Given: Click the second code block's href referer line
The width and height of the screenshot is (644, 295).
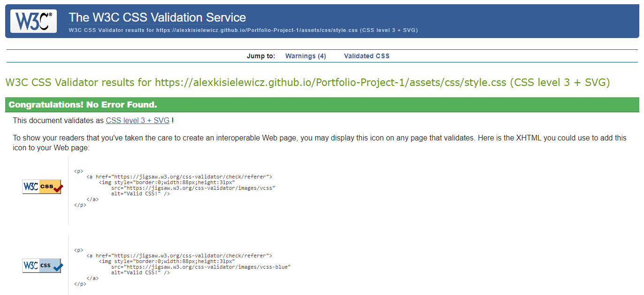Looking at the screenshot, I should (x=179, y=256).
